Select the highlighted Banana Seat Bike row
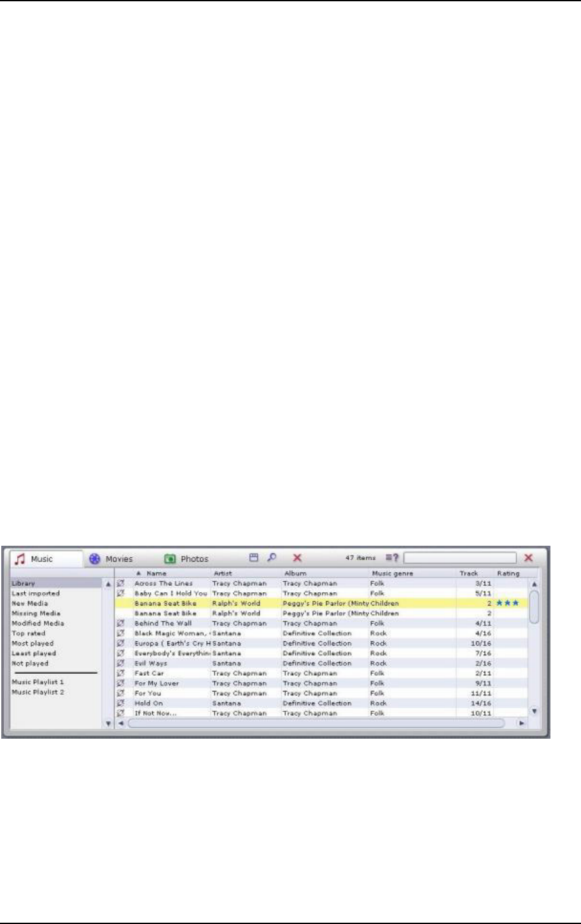The height and width of the screenshot is (924, 581). (321, 603)
